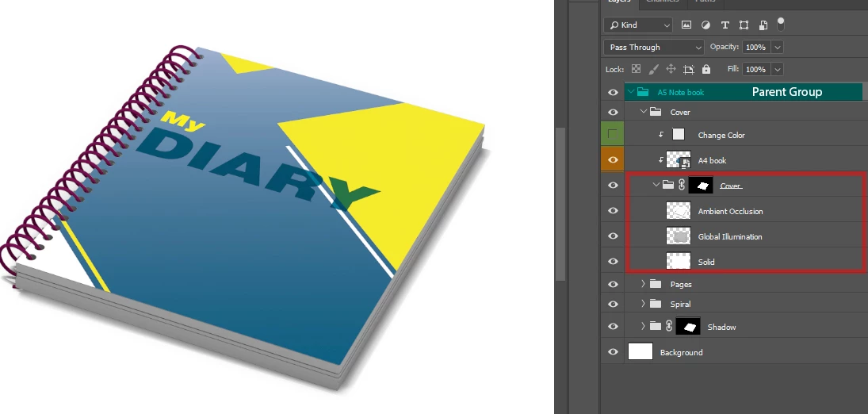Expand the Spiral group
The width and height of the screenshot is (868, 414).
643,304
